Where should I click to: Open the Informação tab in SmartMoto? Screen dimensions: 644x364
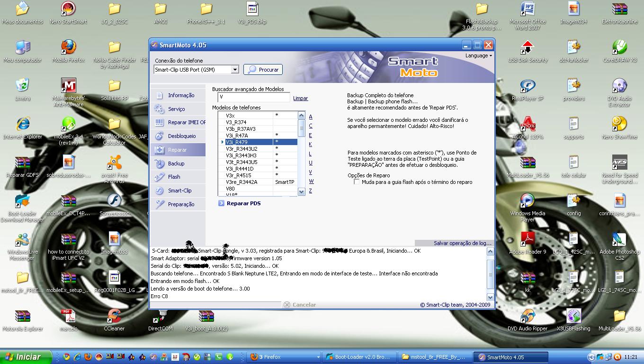(x=178, y=95)
